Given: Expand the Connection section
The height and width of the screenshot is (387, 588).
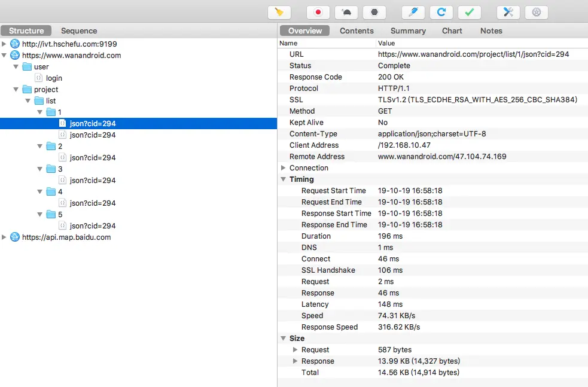Looking at the screenshot, I should [x=284, y=167].
